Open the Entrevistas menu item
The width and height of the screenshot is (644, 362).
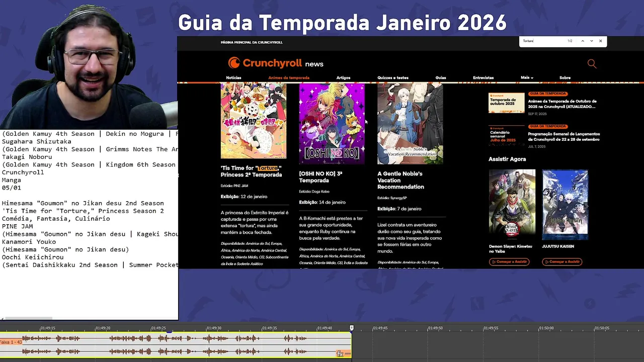tap(483, 78)
